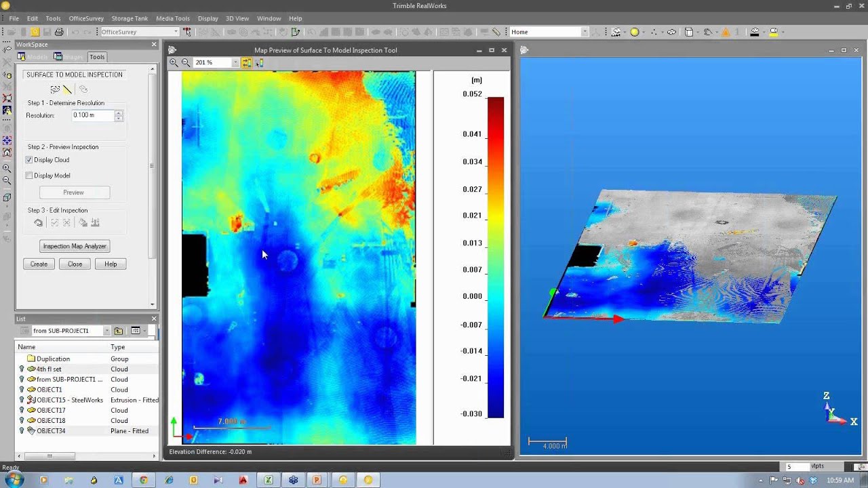Switch to the Tools tab in WorkSpace

(x=97, y=57)
